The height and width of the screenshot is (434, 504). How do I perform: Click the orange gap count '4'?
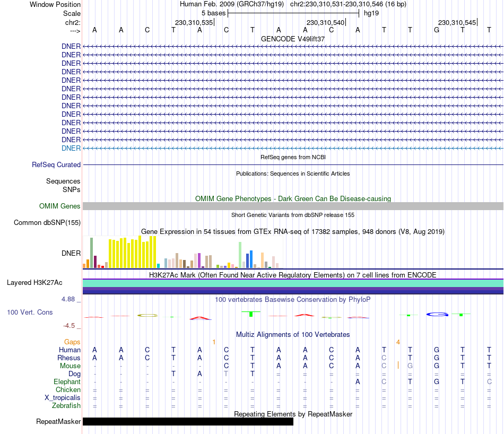pos(398,342)
